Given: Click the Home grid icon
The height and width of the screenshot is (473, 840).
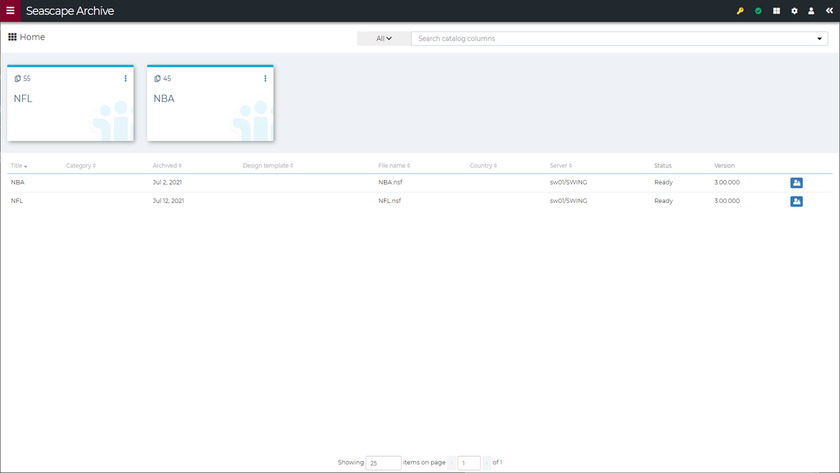Looking at the screenshot, I should click(x=12, y=37).
